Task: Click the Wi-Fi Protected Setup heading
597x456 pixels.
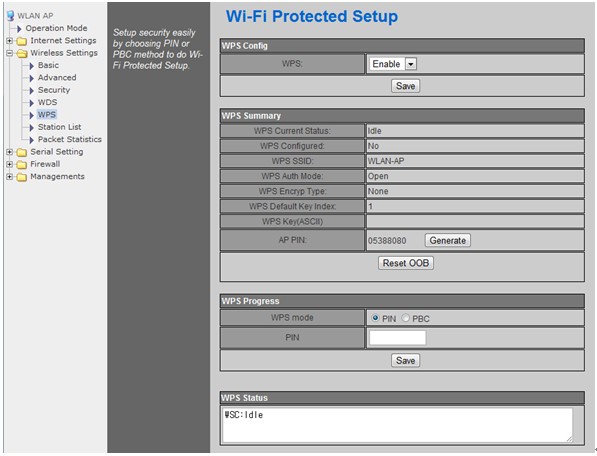Action: 312,16
